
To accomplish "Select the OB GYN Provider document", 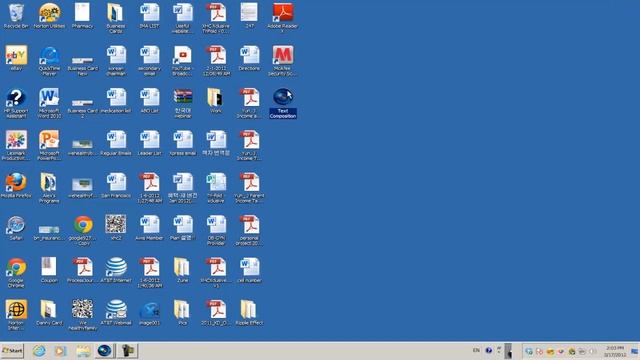I will (x=216, y=231).
